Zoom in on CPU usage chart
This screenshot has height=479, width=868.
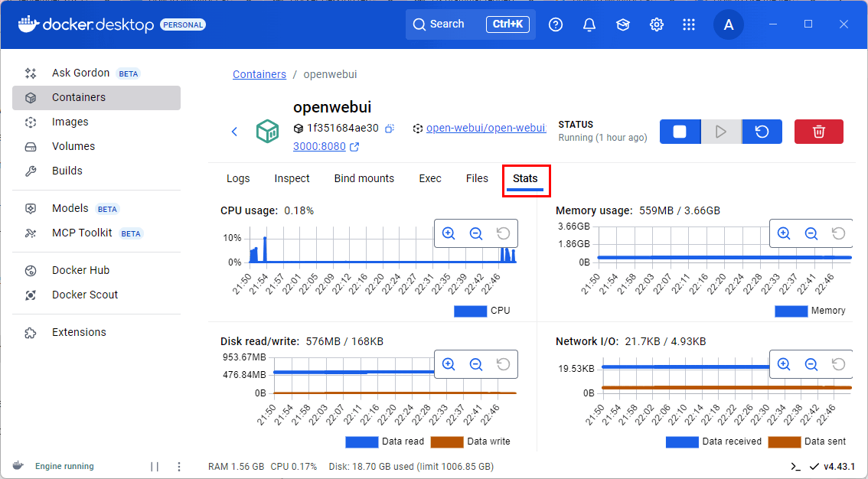coord(449,233)
